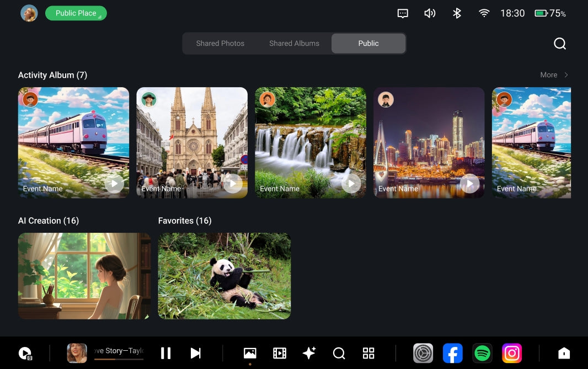The height and width of the screenshot is (369, 588).
Task: Go to the Home screen icon
Action: tap(564, 353)
